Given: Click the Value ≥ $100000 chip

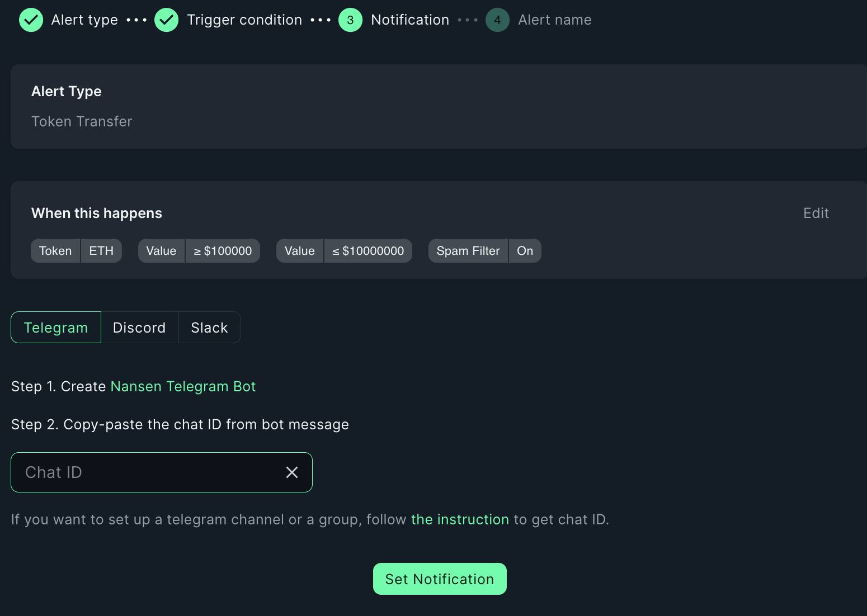Looking at the screenshot, I should point(199,251).
